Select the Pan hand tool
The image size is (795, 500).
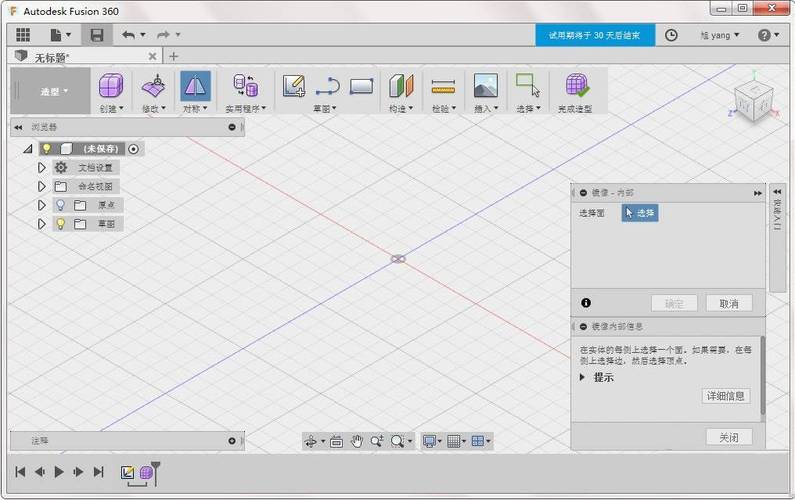tap(356, 441)
